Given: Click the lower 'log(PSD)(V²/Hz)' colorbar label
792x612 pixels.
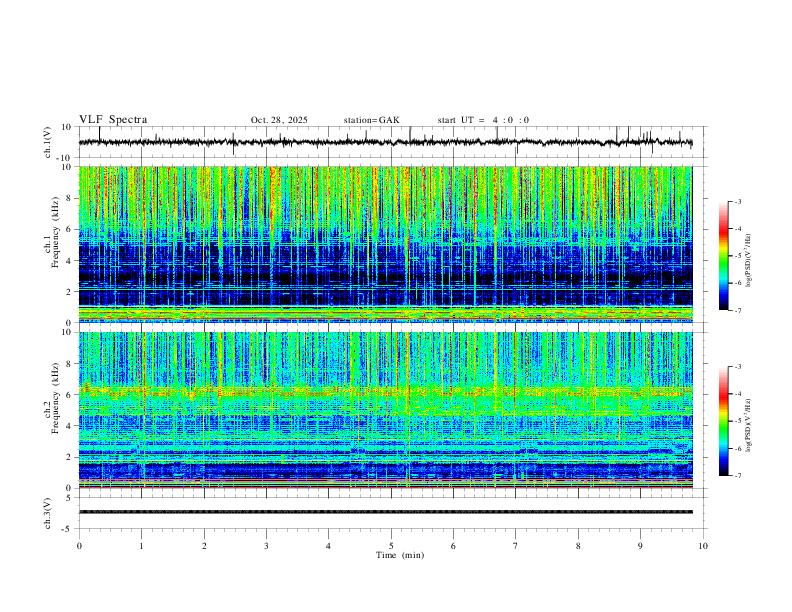Looking at the screenshot, I should point(749,426).
